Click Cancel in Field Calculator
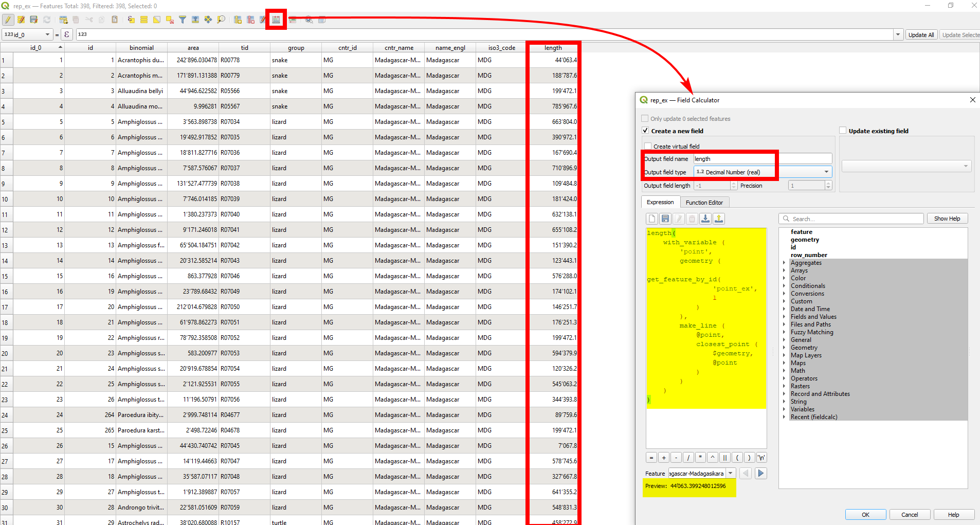Screen dimensions: 980x525 point(910,514)
